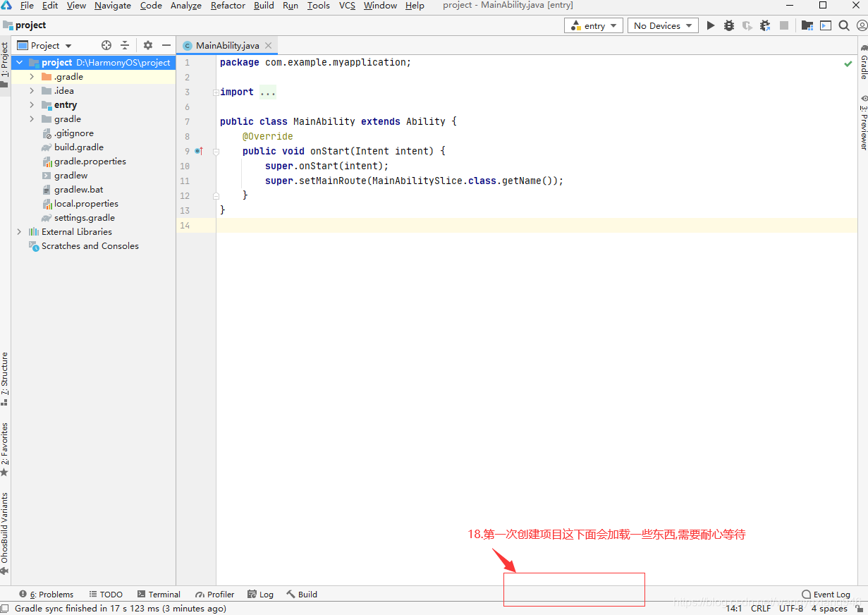Attach debugger to process icon
This screenshot has height=615, width=868.
click(x=765, y=25)
